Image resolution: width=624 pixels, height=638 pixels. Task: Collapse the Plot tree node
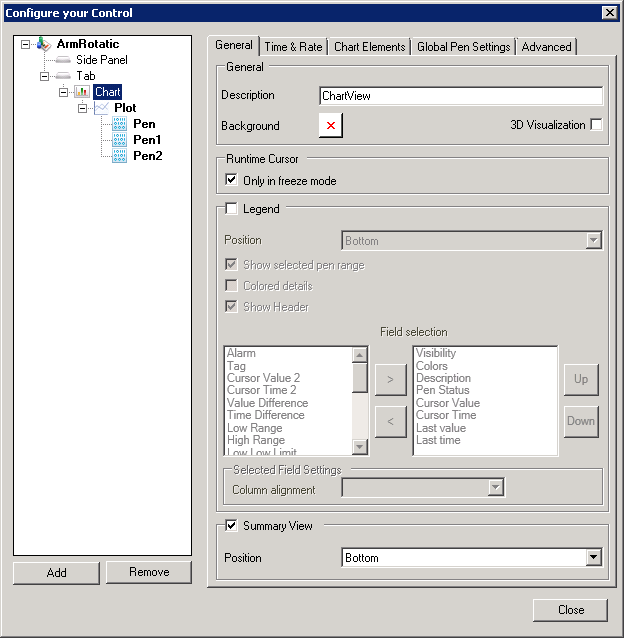pyautogui.click(x=83, y=108)
